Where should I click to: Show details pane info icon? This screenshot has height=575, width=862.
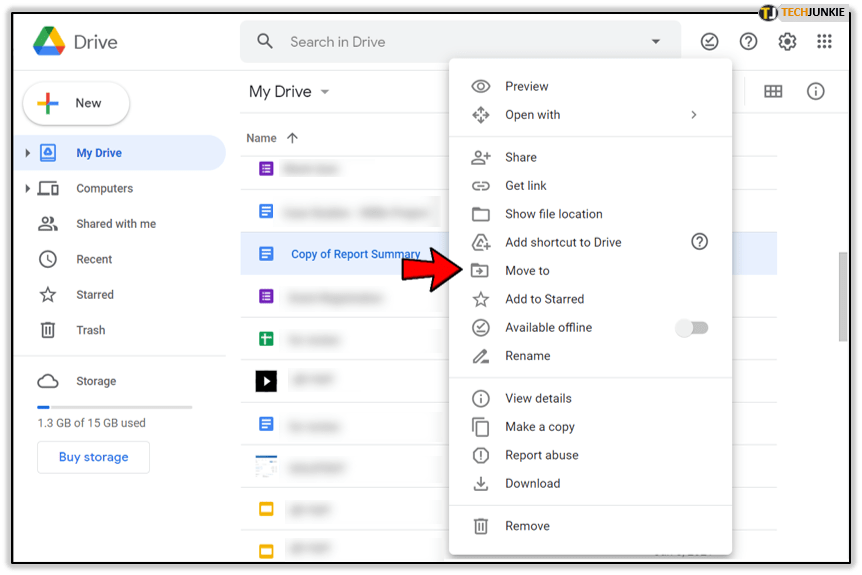816,91
